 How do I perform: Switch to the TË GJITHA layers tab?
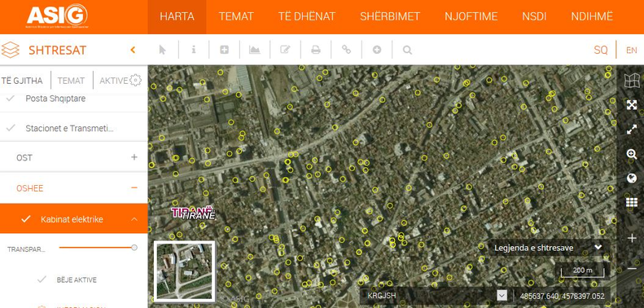tap(22, 81)
